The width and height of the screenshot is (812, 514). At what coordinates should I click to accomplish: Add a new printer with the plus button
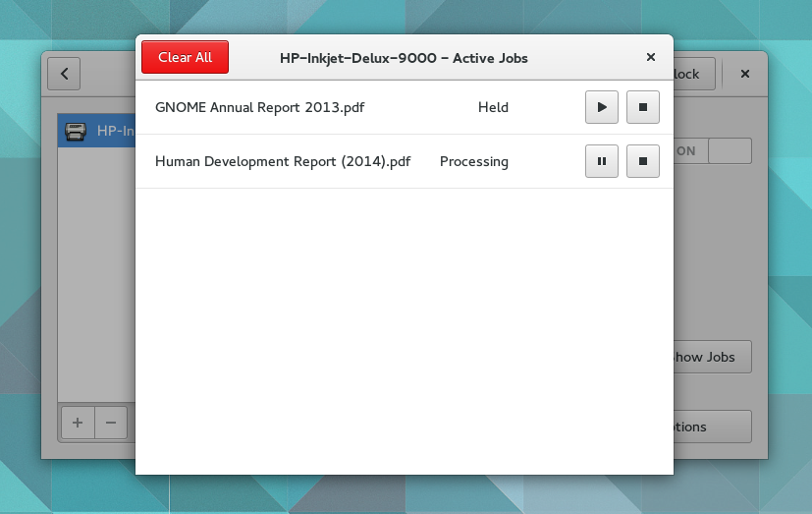click(78, 423)
